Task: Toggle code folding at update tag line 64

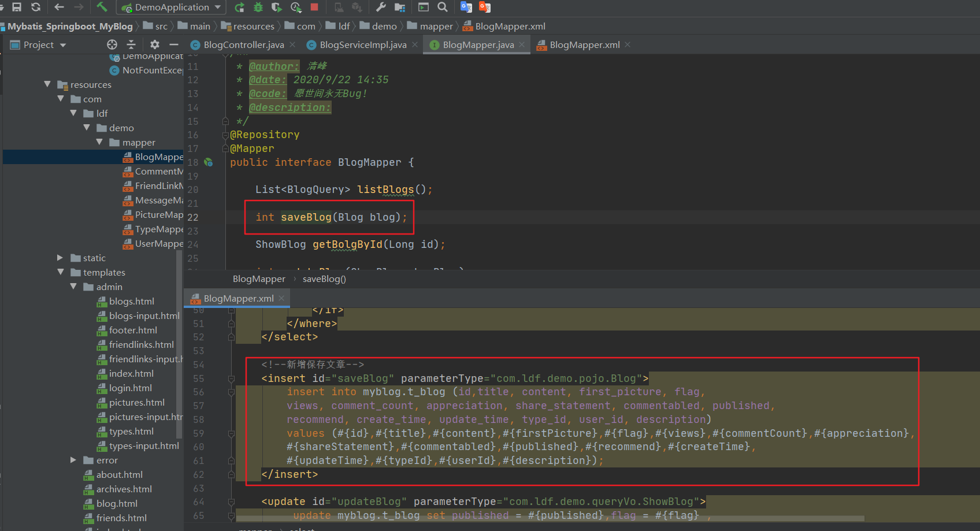Action: (231, 502)
